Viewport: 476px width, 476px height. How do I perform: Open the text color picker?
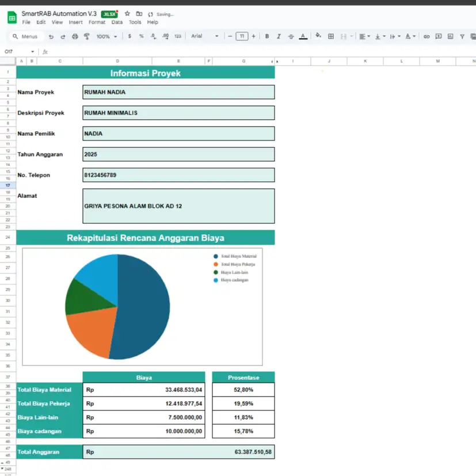pyautogui.click(x=303, y=36)
